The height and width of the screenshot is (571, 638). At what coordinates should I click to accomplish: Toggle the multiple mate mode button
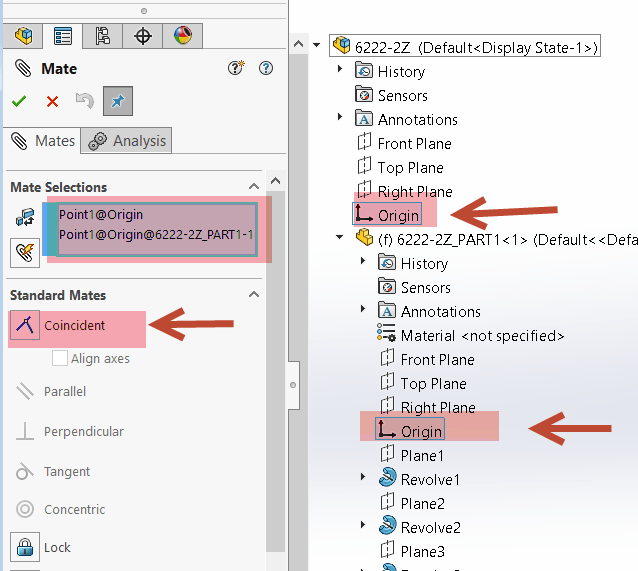[25, 253]
